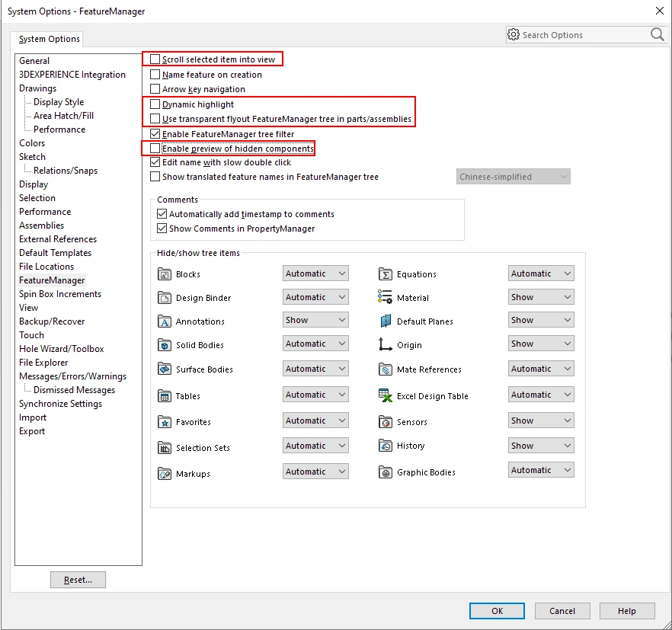Click the Equations sigma icon
This screenshot has width=672, height=630.
click(x=386, y=274)
